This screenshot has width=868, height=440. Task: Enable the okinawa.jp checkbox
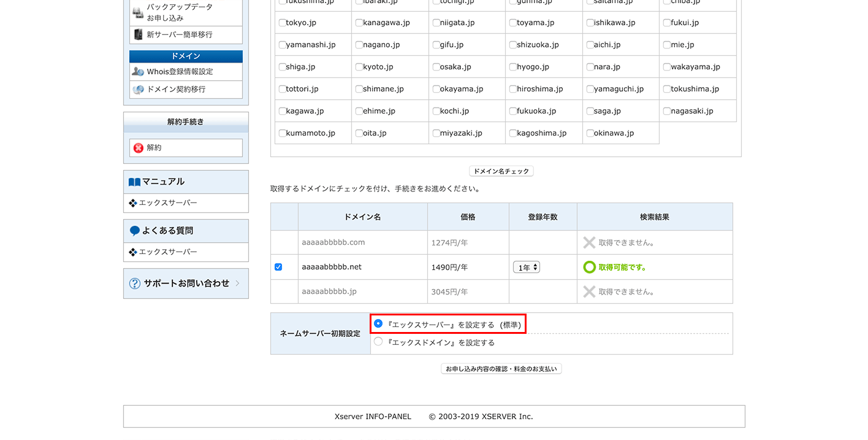coord(590,133)
